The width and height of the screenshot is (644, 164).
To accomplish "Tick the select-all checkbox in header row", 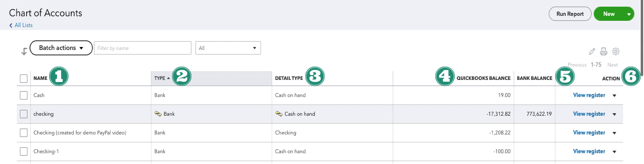I will tap(24, 78).
